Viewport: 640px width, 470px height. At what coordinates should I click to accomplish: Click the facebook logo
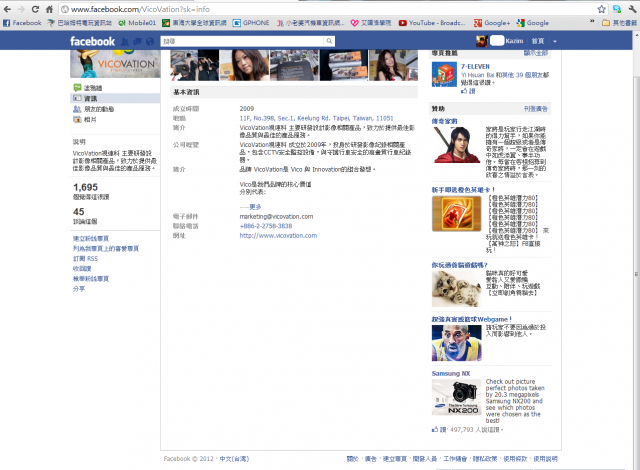(92, 41)
